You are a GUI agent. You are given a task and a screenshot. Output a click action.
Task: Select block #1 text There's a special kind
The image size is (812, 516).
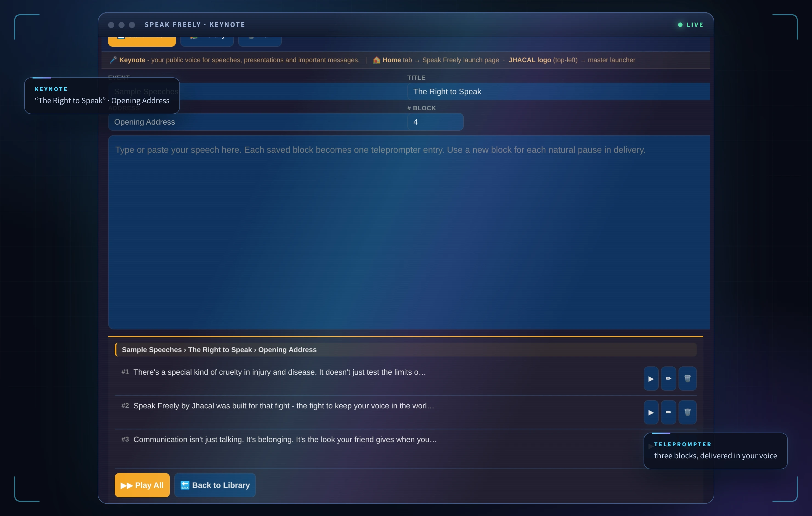(x=280, y=372)
